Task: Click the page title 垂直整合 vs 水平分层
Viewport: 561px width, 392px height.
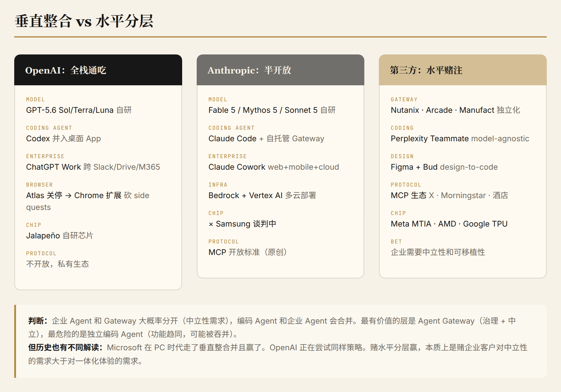Action: (x=84, y=21)
